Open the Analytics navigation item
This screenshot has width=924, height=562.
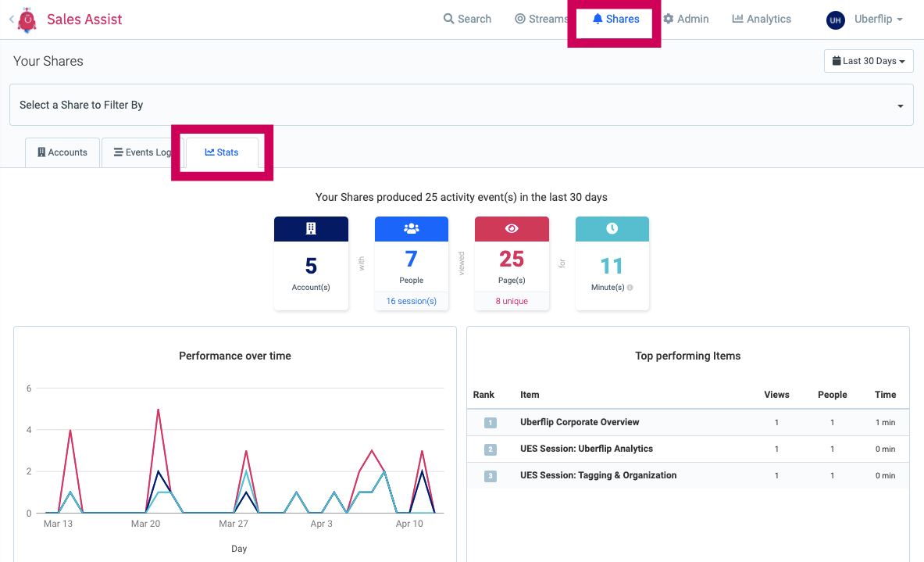pyautogui.click(x=762, y=19)
